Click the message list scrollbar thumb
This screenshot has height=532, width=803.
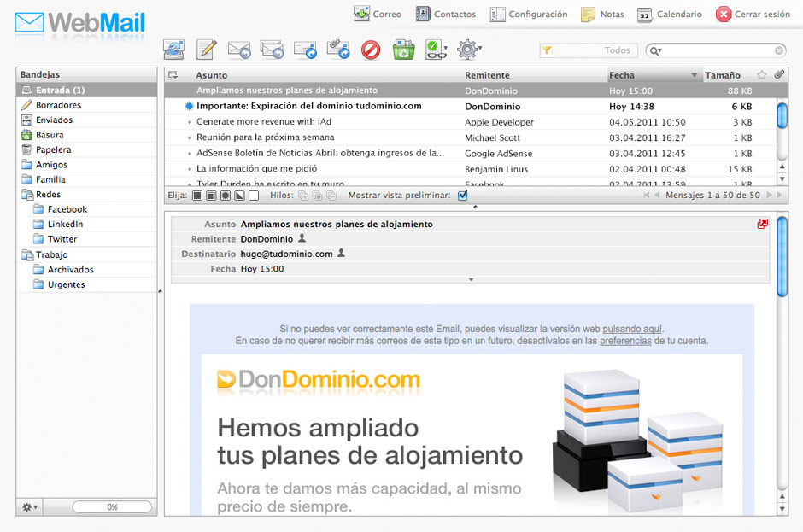pos(782,116)
